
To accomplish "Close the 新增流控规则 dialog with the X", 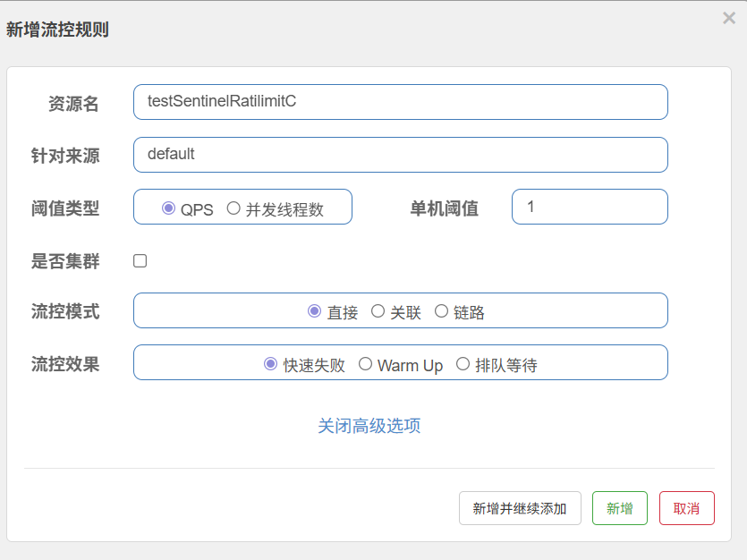I will [x=729, y=18].
